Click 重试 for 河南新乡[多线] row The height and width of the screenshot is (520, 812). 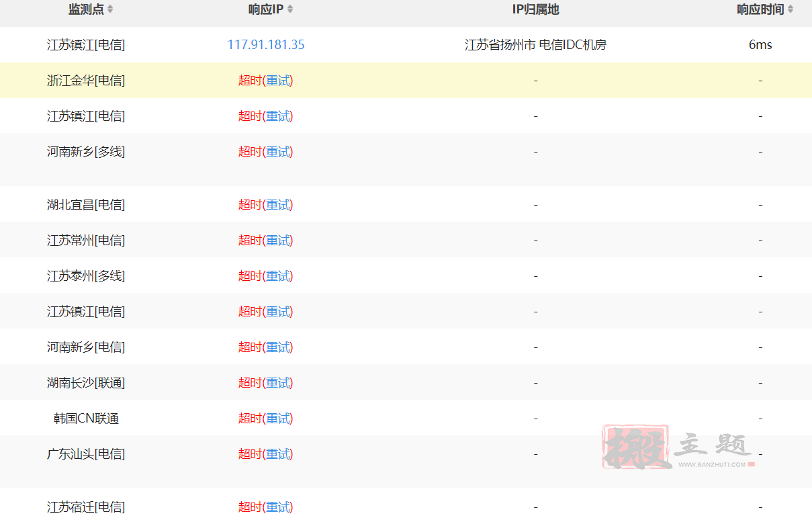(x=278, y=152)
